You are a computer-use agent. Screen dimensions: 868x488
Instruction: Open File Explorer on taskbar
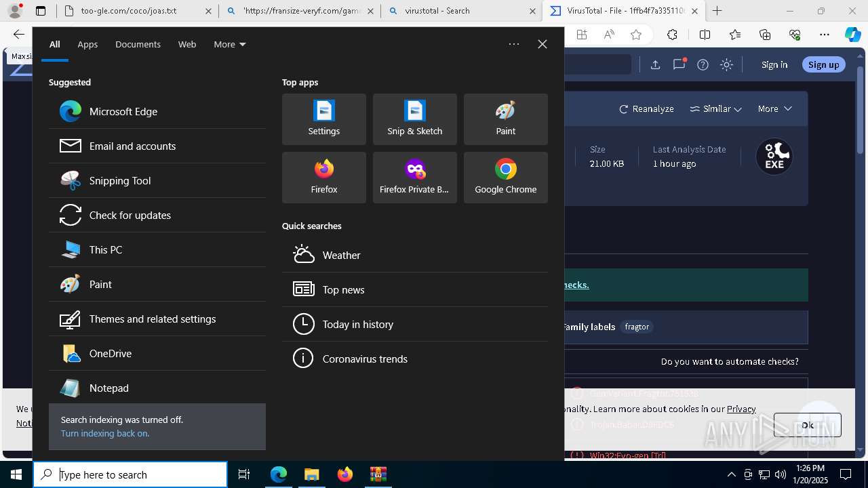coord(312,474)
